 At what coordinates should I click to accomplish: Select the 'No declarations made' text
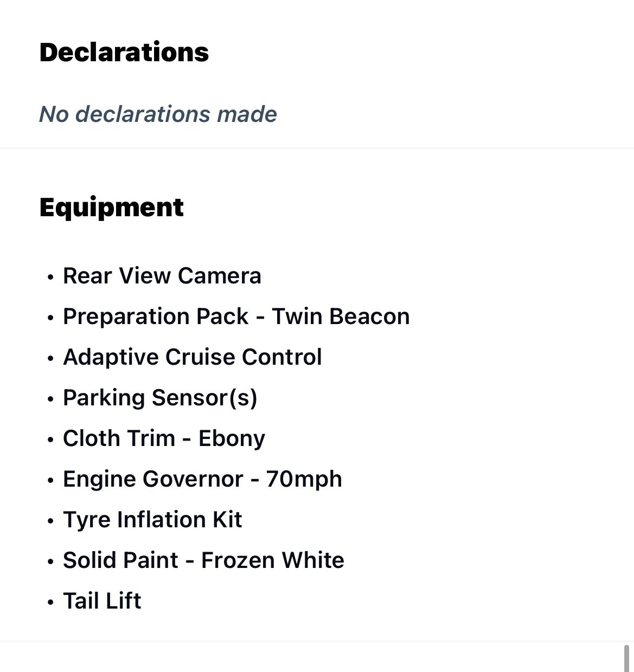(158, 114)
